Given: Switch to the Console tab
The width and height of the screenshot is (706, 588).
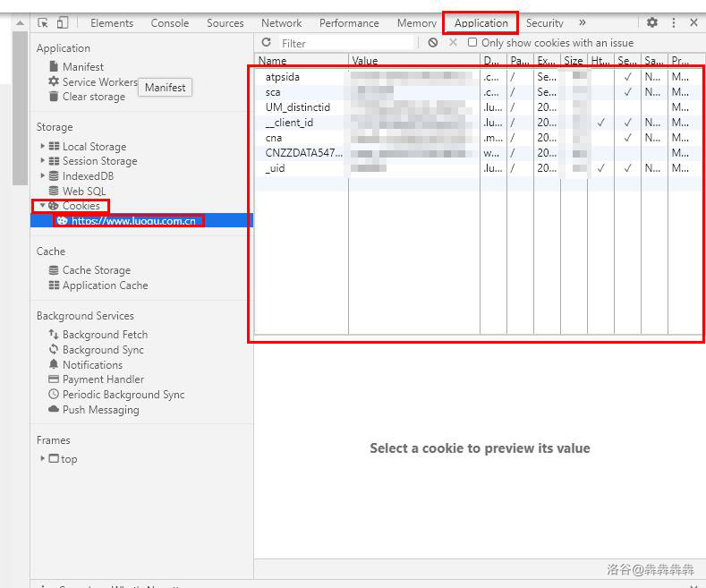Looking at the screenshot, I should pos(169,23).
